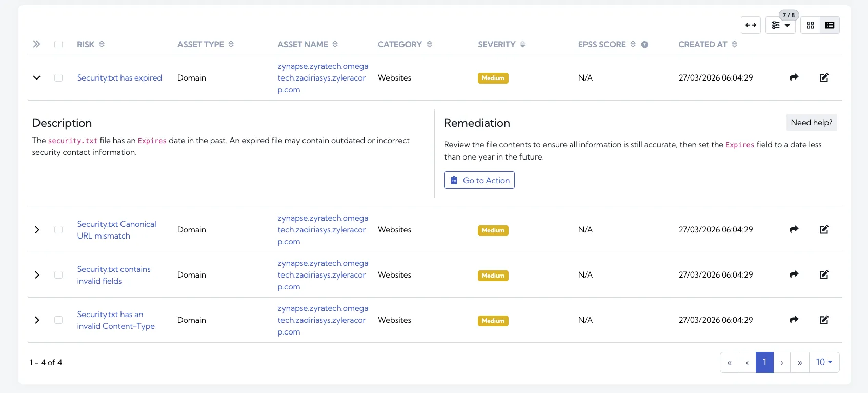Click the EPSS Score help info icon
868x393 pixels.
(x=644, y=45)
